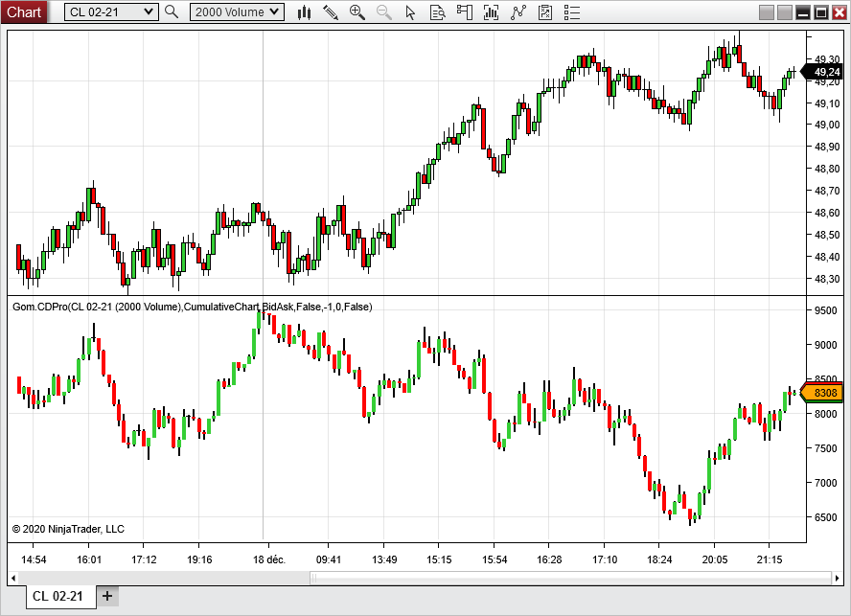Open the indicators icon

click(x=492, y=12)
